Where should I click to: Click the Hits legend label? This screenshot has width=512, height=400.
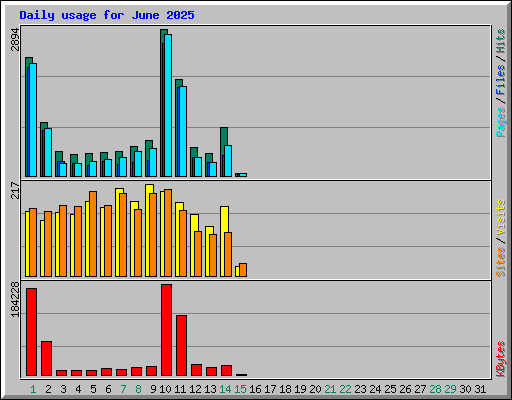coord(501,41)
